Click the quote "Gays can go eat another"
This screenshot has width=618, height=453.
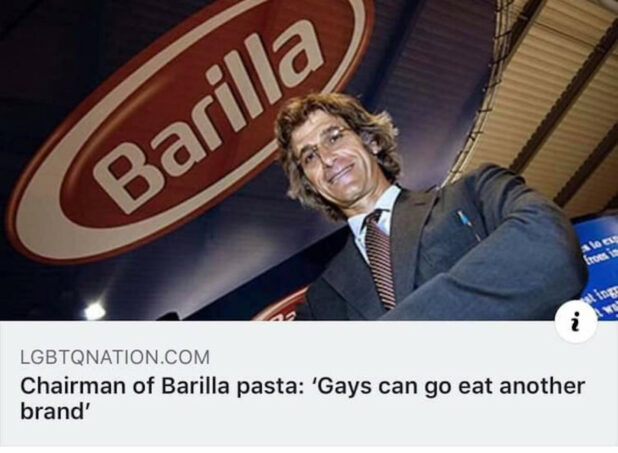tap(449, 387)
